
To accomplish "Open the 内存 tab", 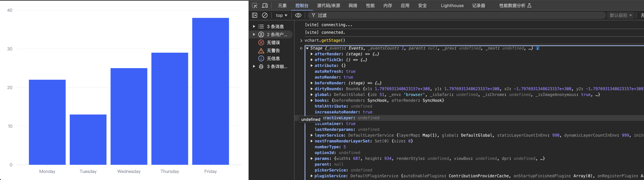I will [388, 5].
